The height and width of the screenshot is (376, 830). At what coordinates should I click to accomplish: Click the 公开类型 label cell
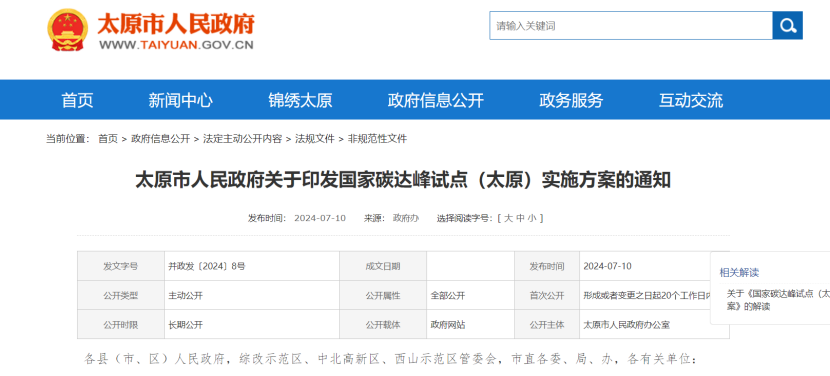(121, 296)
